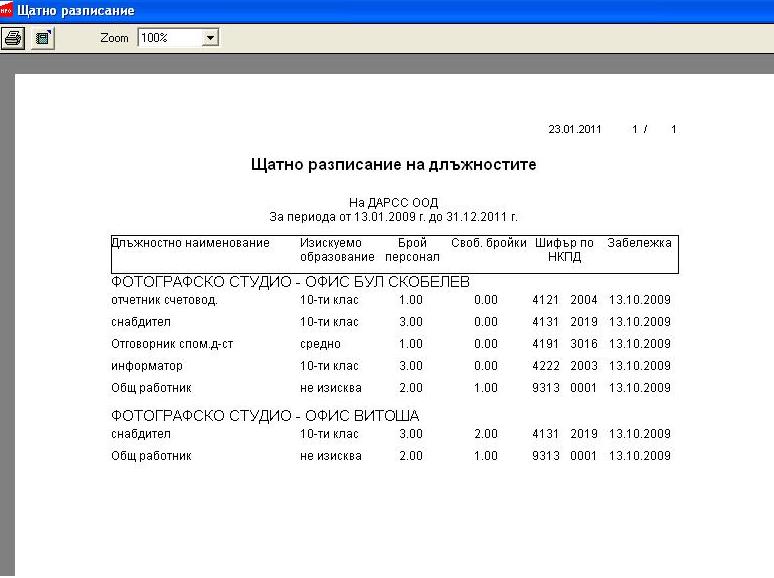Click the Изискуемо образование column header

coord(337,250)
